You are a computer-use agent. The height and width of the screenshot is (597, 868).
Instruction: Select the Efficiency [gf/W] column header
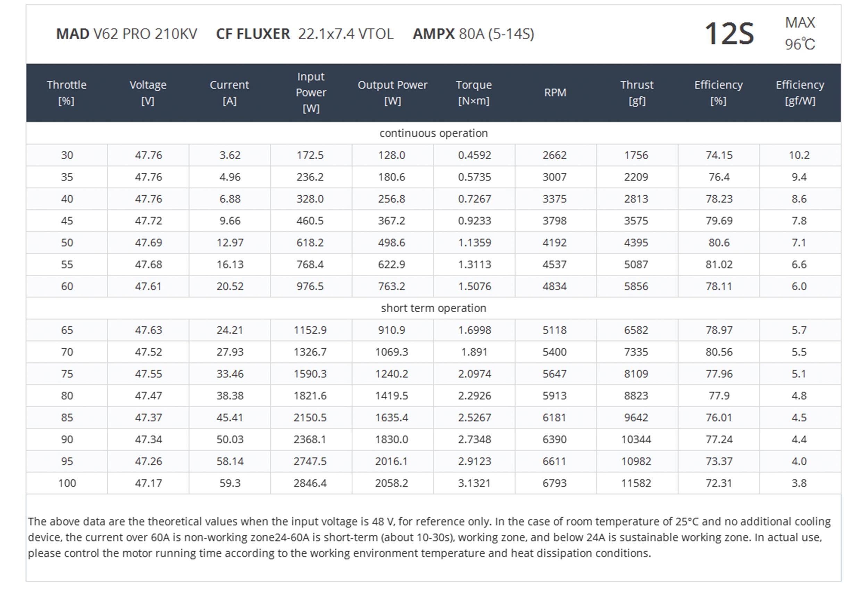pyautogui.click(x=800, y=93)
